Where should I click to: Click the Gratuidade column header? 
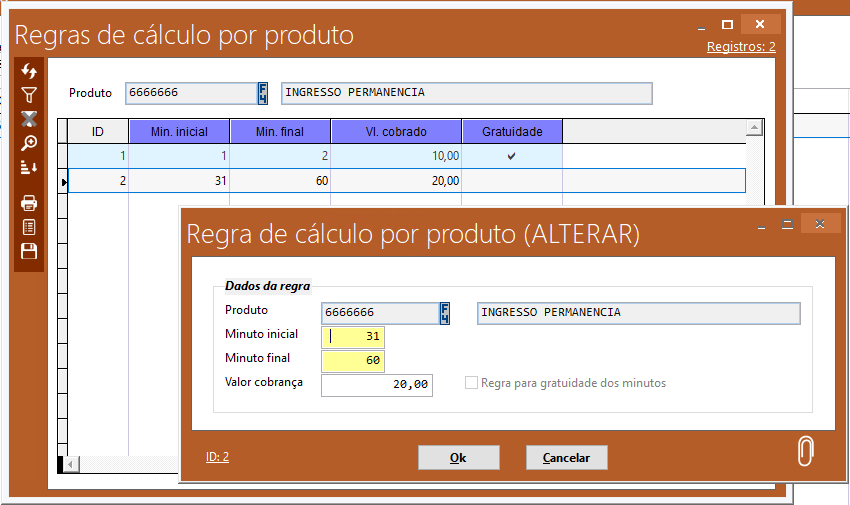coord(512,132)
